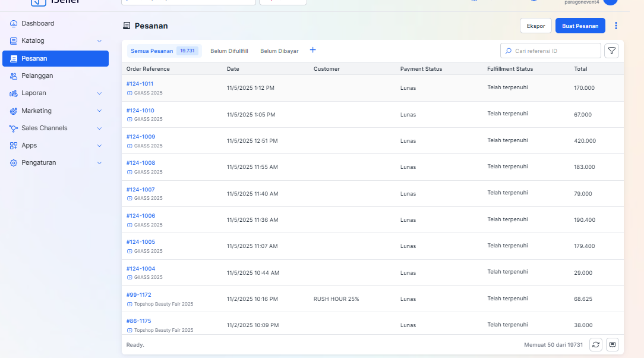Select the Semua Pesanan tab
The height and width of the screenshot is (358, 644).
click(x=152, y=51)
